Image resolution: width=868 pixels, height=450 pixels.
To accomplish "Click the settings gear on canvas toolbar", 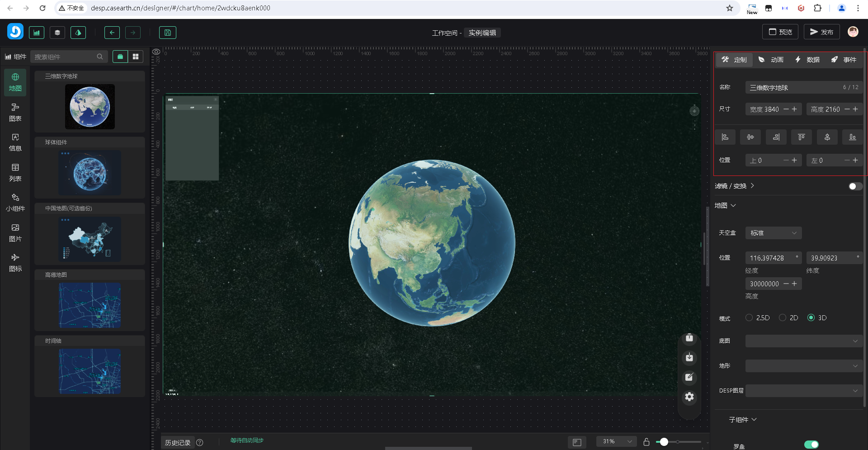I will [x=689, y=397].
